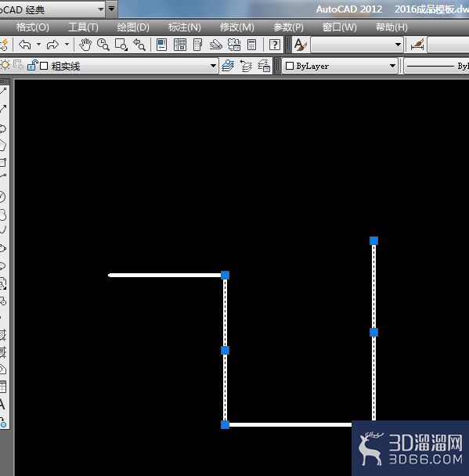Open Layer States Manager icon
Viewport: 469px width, 476px height.
pyautogui.click(x=264, y=66)
